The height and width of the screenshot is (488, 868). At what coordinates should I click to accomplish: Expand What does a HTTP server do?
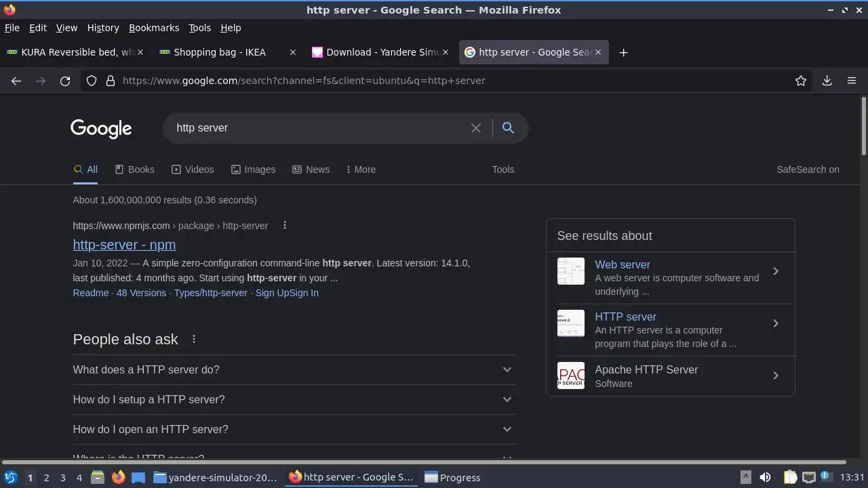coord(294,369)
